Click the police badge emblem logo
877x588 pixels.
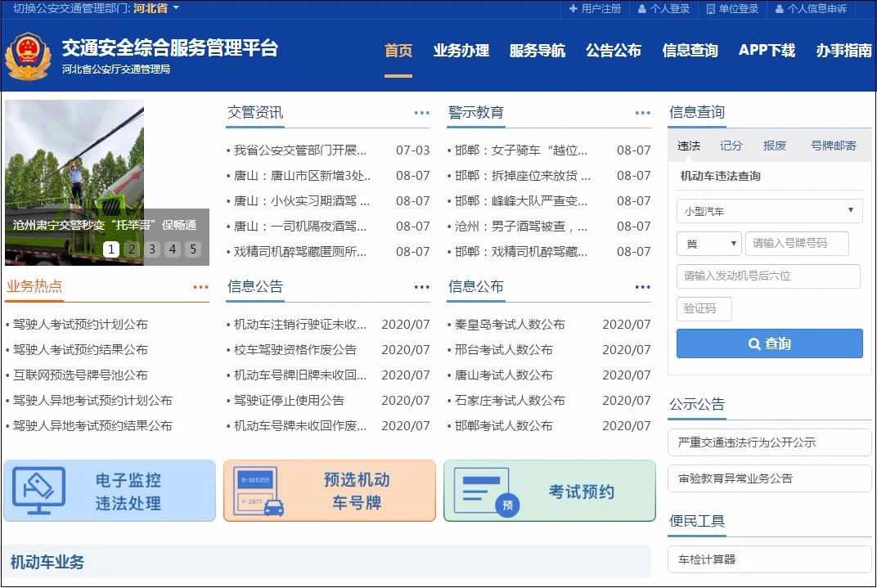tap(28, 56)
